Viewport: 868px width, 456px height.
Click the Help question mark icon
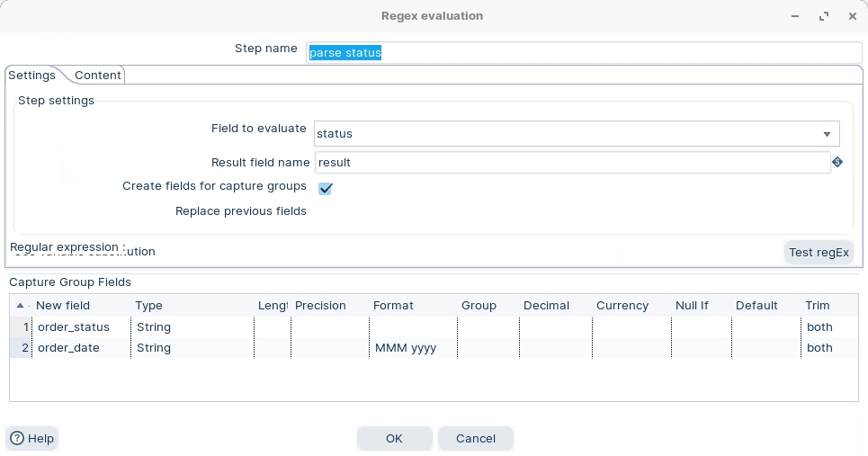point(17,439)
